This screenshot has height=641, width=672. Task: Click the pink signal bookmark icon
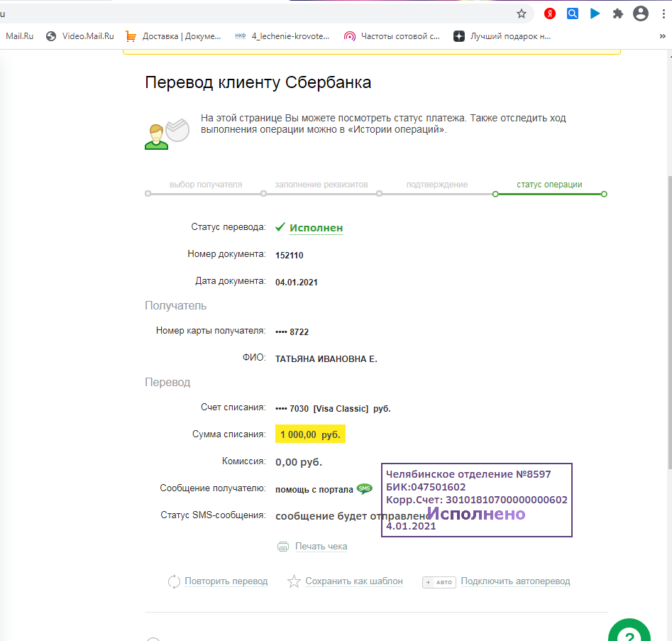tap(350, 36)
